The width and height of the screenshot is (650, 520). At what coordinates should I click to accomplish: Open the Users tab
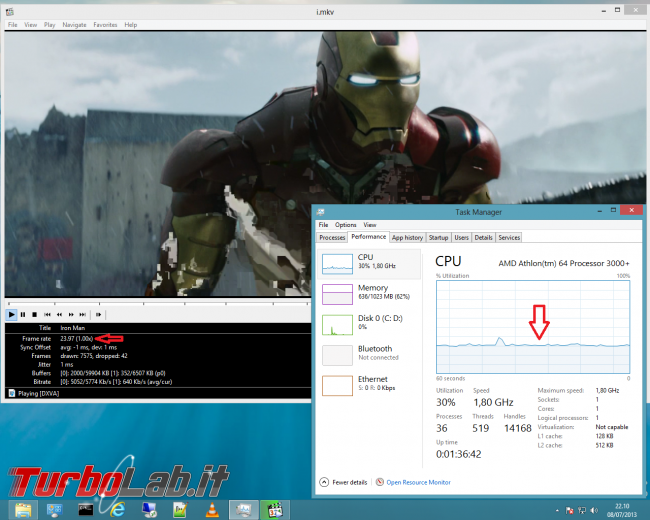[x=461, y=238]
